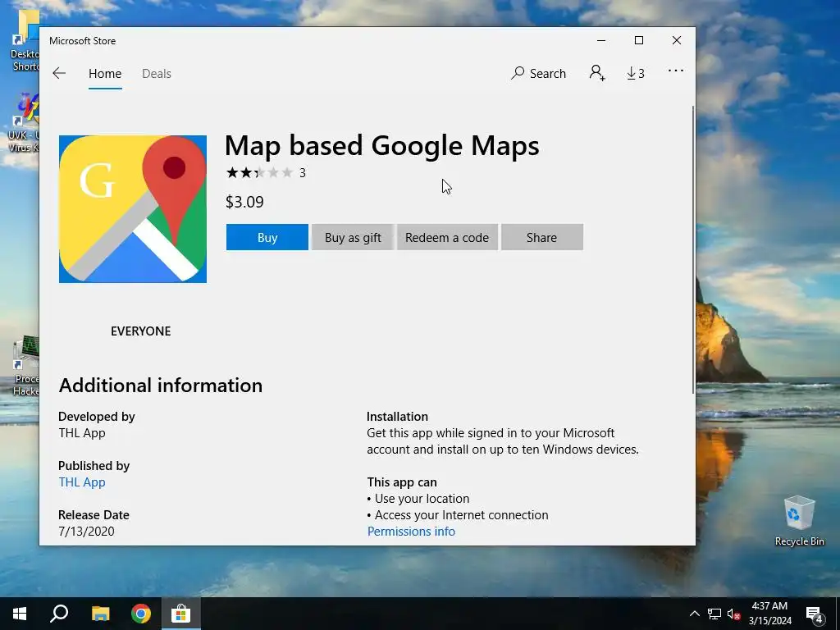The height and width of the screenshot is (630, 840).
Task: Open the taskbar clock and date
Action: [x=769, y=614]
